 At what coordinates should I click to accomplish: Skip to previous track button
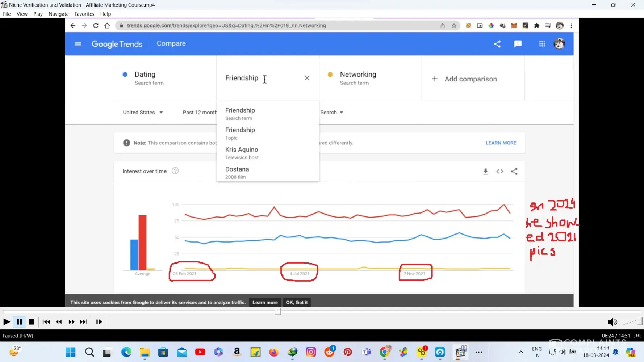click(x=46, y=322)
